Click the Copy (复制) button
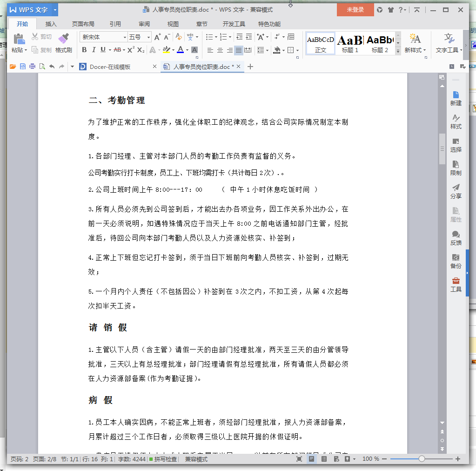The width and height of the screenshot is (476, 471). coord(41,50)
